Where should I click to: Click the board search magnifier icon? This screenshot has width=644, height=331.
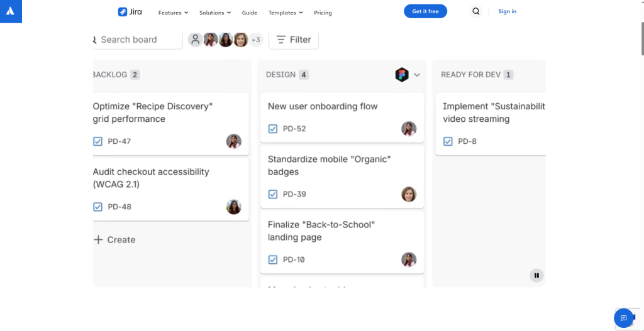point(94,40)
